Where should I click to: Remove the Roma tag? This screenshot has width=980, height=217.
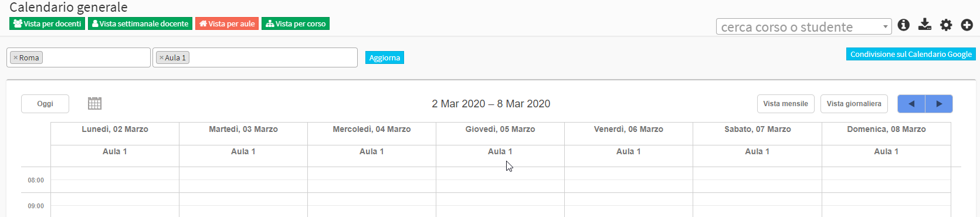coord(15,57)
